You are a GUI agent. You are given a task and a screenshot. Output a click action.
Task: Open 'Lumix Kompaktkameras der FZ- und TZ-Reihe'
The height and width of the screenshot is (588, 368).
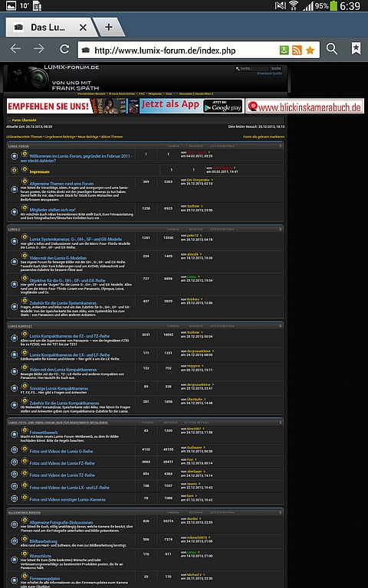tap(70, 336)
